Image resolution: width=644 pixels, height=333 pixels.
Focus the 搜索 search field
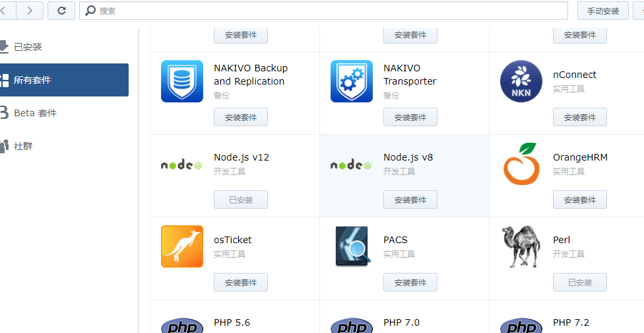tap(323, 11)
